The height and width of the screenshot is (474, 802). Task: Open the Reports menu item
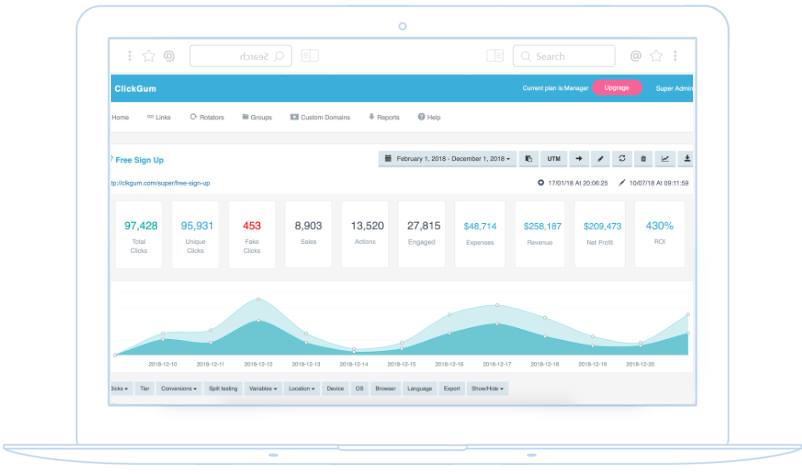coord(384,117)
